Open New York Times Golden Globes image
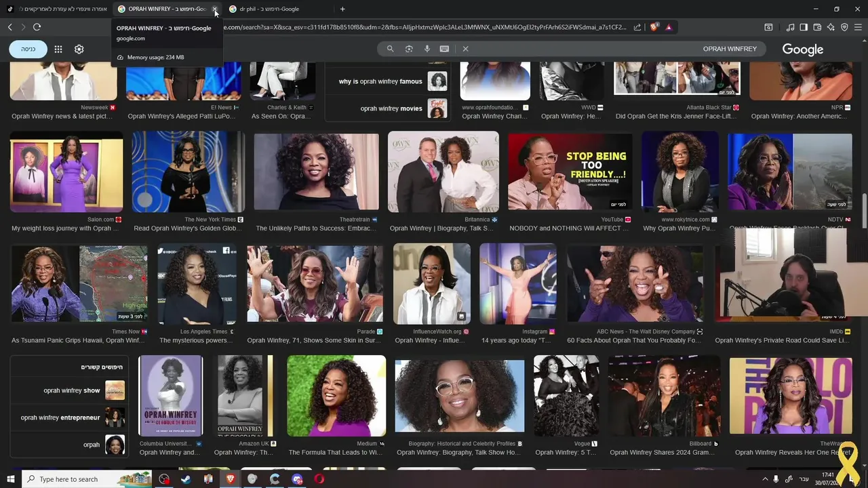868x488 pixels. click(188, 172)
